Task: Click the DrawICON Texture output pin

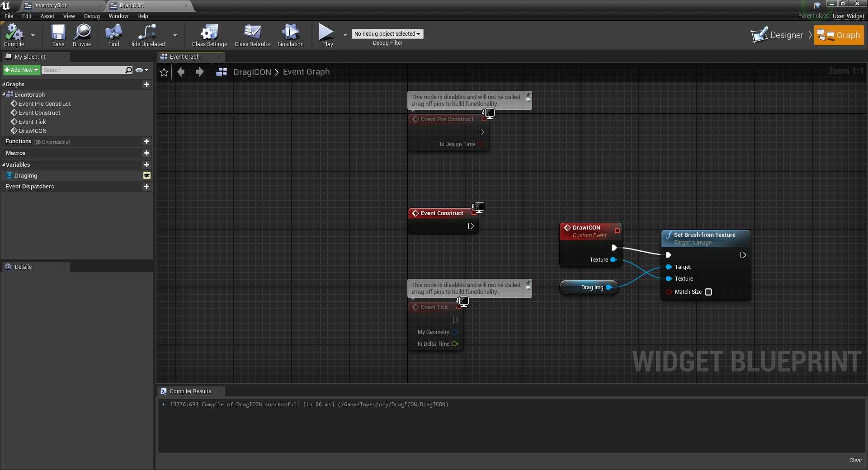Action: [x=613, y=260]
